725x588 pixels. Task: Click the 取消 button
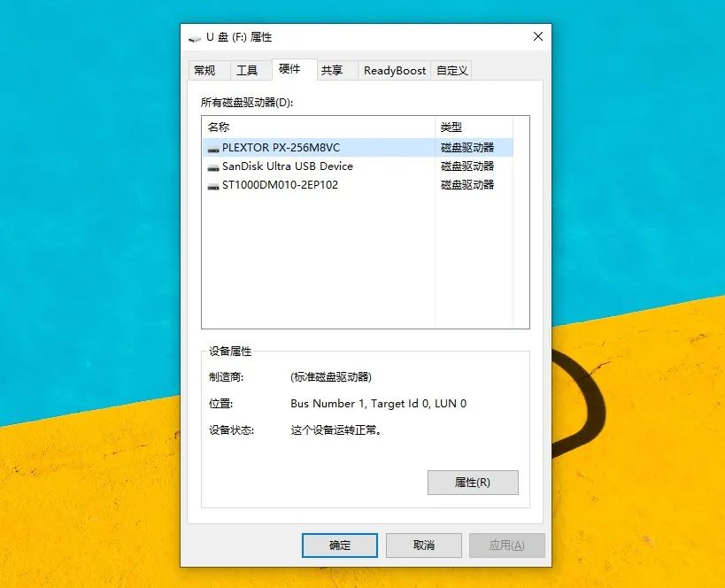pyautogui.click(x=423, y=545)
